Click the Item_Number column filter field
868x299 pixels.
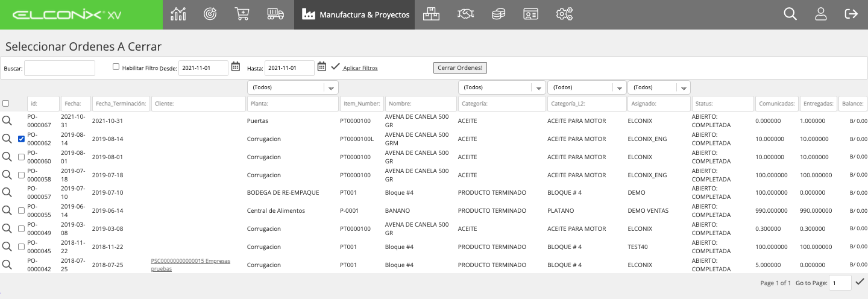[361, 104]
